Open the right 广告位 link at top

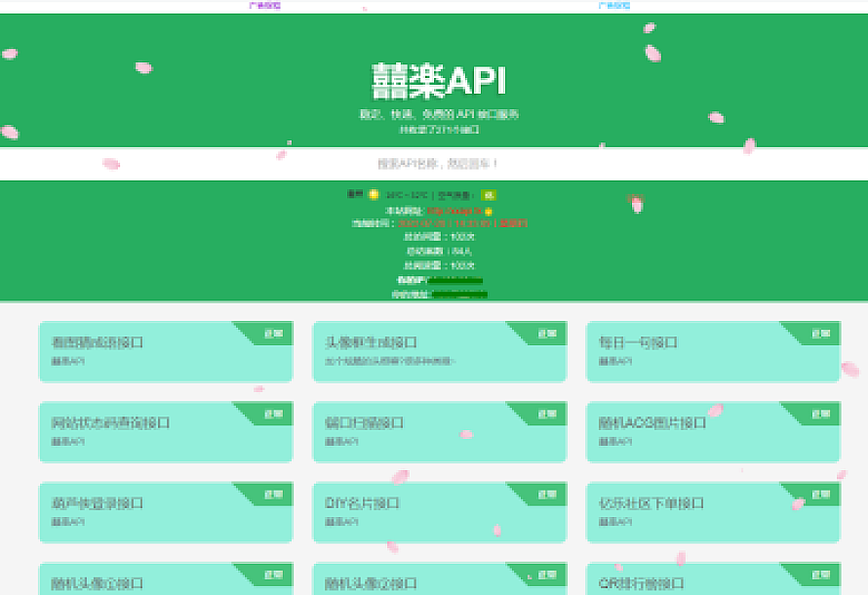point(613,5)
